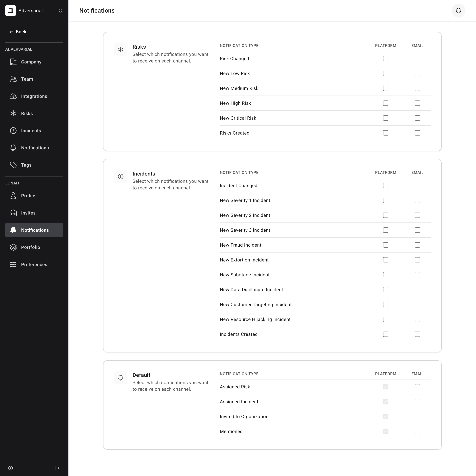Click the Incidents section alert badge
The width and height of the screenshot is (476, 476).
point(121,177)
